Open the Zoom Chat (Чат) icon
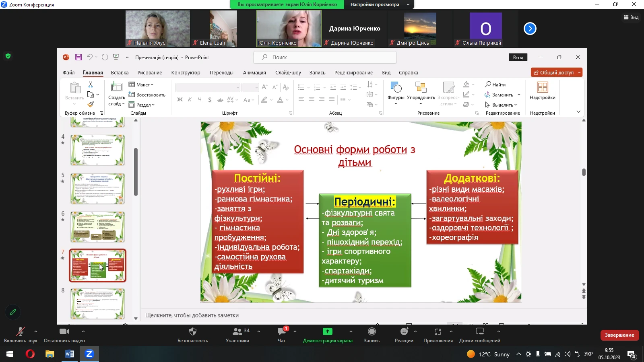The image size is (644, 362). (x=281, y=331)
